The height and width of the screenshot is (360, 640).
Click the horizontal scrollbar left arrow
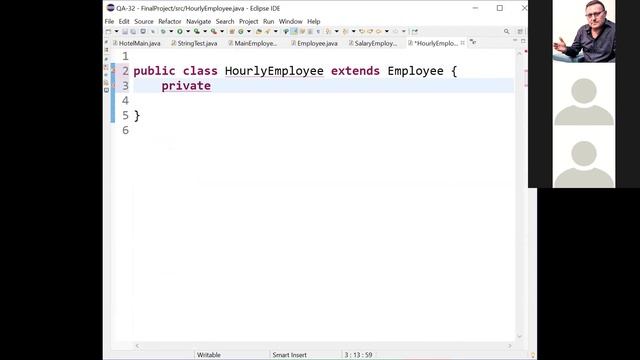pos(137,346)
